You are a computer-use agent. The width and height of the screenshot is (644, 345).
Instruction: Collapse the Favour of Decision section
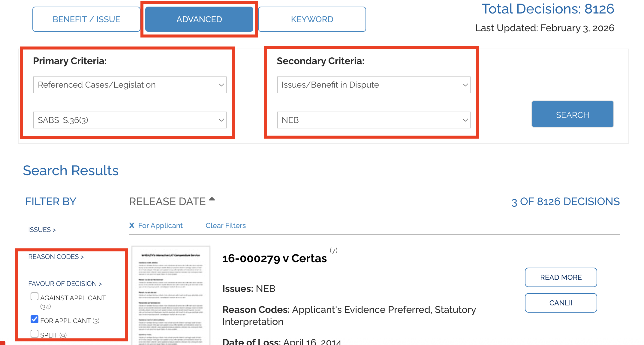click(65, 284)
